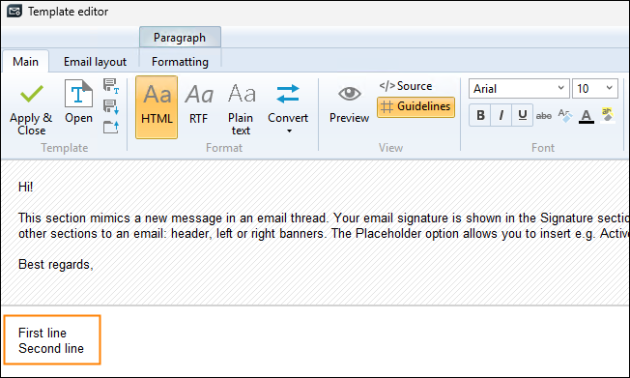The image size is (630, 378).
Task: Click the 'Hi!' text line
Action: (x=26, y=187)
